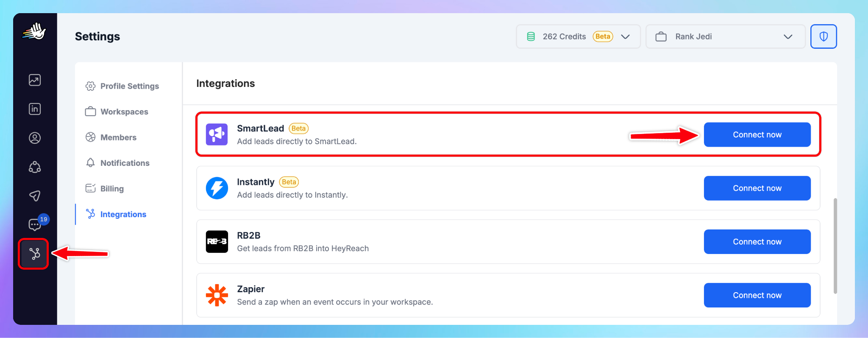The image size is (868, 338).
Task: Click the Members circle icon
Action: 90,137
